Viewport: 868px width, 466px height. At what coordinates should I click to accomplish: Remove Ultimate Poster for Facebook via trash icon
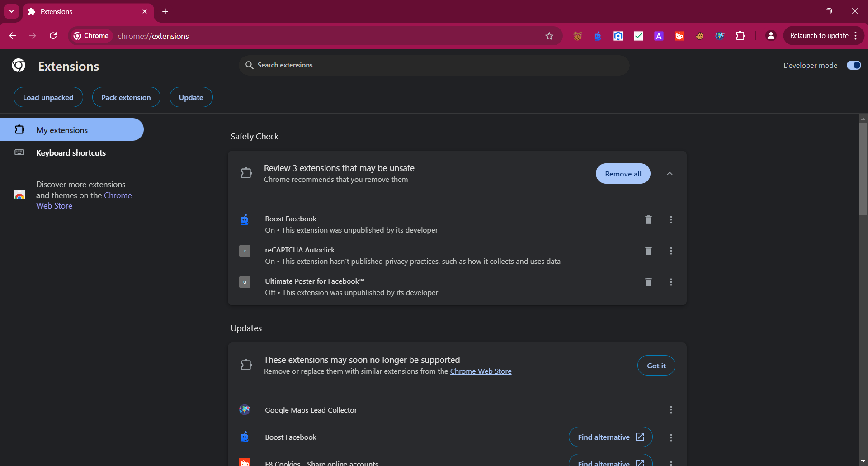[648, 282]
